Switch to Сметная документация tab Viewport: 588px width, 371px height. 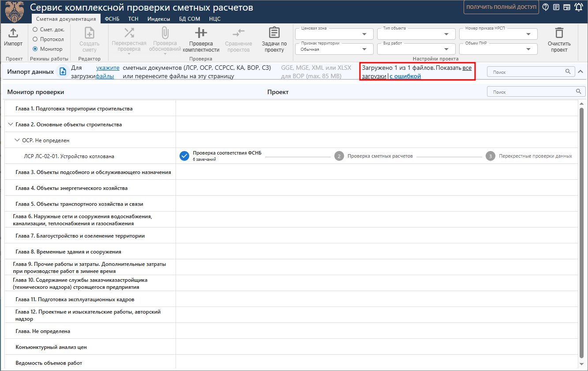(x=66, y=19)
